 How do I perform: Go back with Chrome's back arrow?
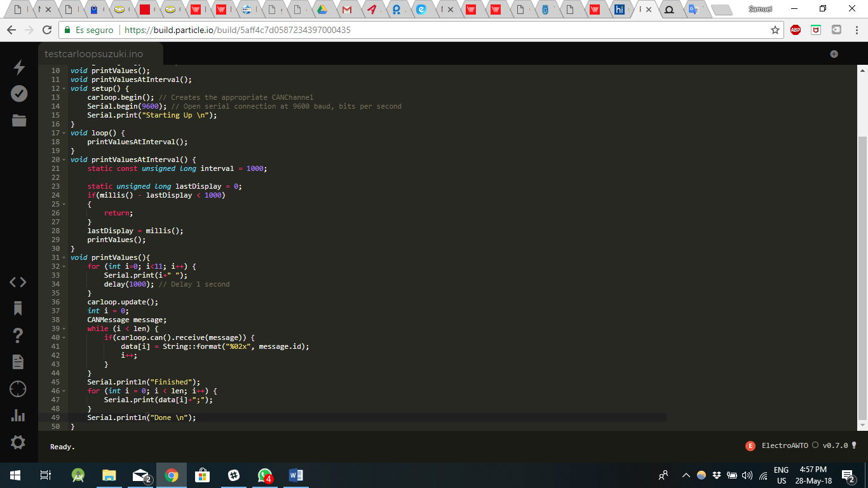coord(11,30)
